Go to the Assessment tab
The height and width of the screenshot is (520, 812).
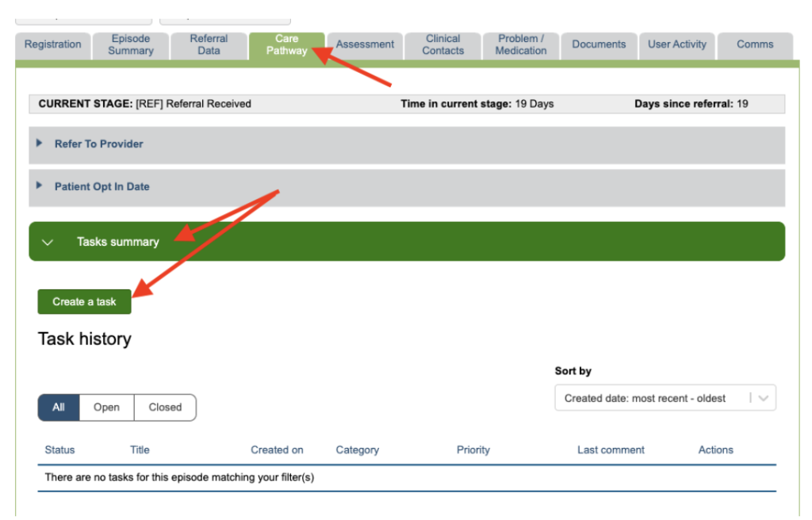pos(365,45)
